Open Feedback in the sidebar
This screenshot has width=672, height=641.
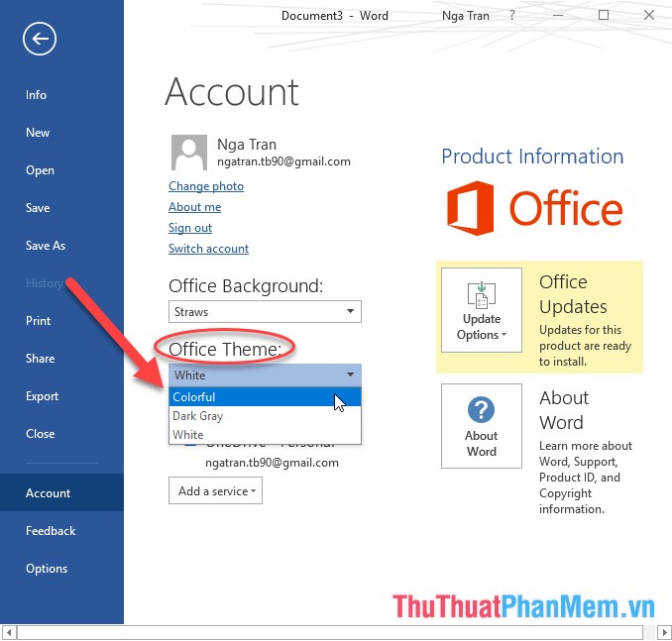51,531
